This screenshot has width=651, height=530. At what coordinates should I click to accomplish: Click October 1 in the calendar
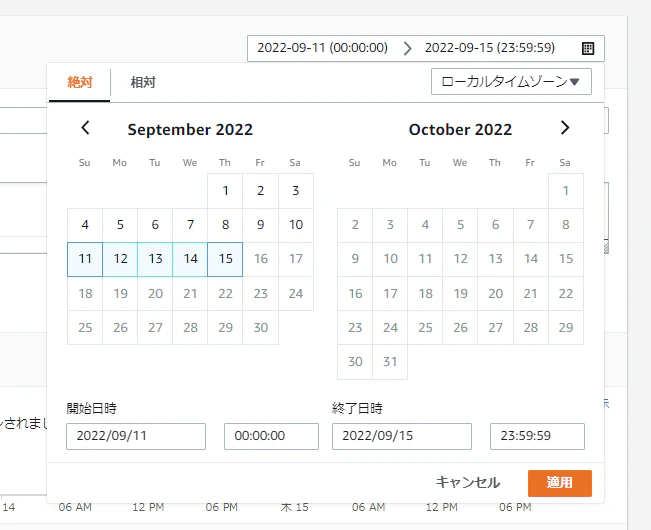(x=565, y=191)
